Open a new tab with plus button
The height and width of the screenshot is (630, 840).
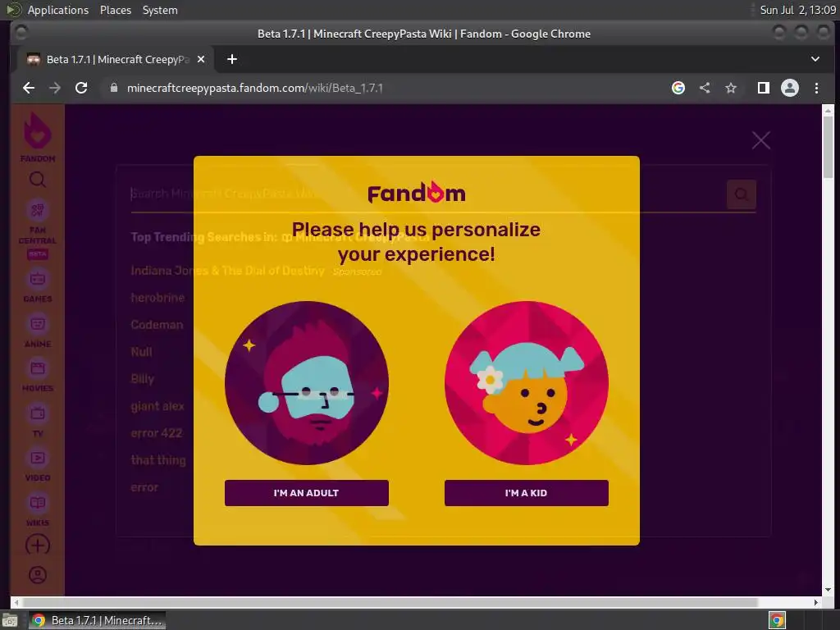pyautogui.click(x=232, y=59)
